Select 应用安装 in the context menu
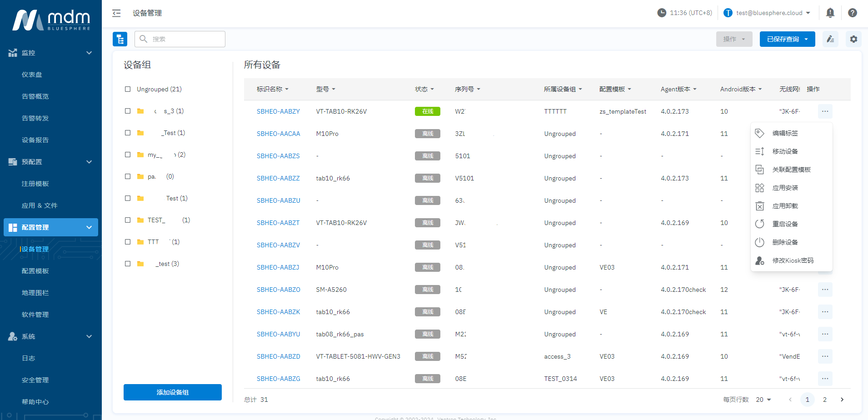868x420 pixels. [x=785, y=188]
